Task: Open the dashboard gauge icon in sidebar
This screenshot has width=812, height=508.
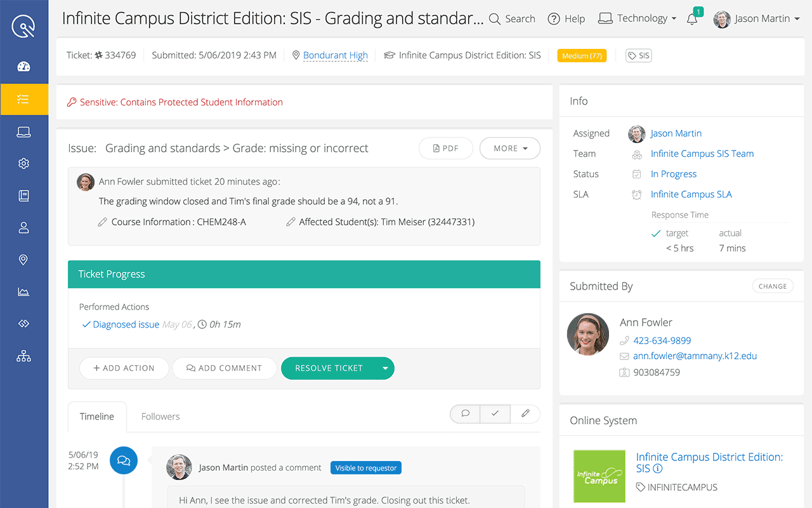Action: tap(24, 67)
